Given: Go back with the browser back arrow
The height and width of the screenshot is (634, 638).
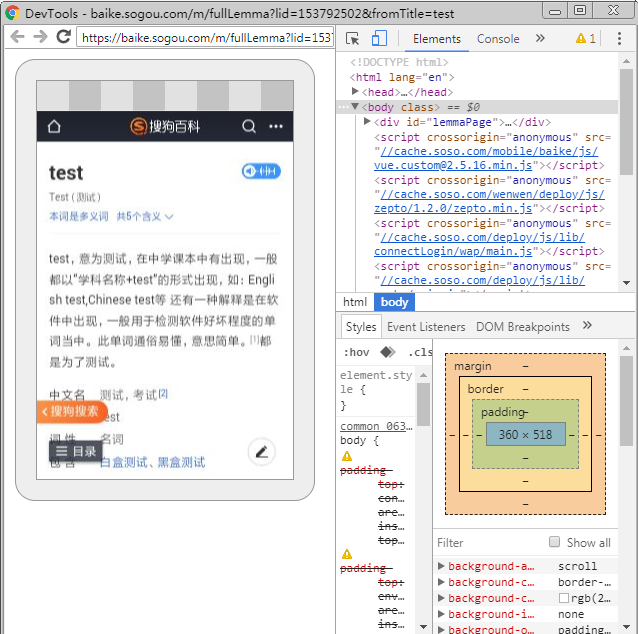Looking at the screenshot, I should coord(17,37).
